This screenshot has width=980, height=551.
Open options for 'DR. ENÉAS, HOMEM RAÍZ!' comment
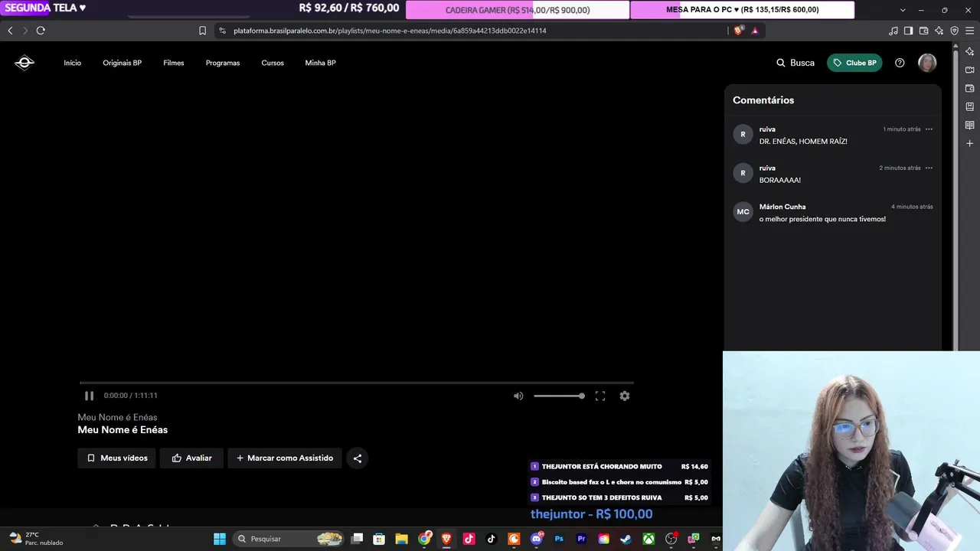(x=929, y=129)
